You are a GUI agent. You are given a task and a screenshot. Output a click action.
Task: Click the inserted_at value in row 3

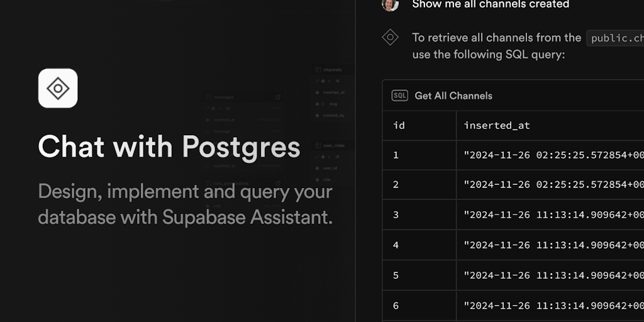click(553, 215)
